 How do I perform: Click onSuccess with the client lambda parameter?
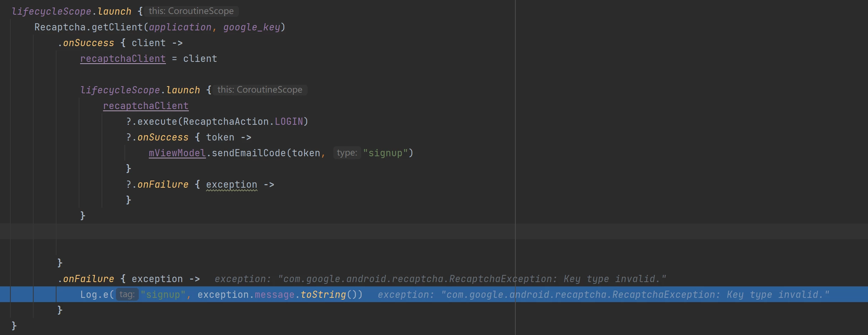[x=89, y=43]
